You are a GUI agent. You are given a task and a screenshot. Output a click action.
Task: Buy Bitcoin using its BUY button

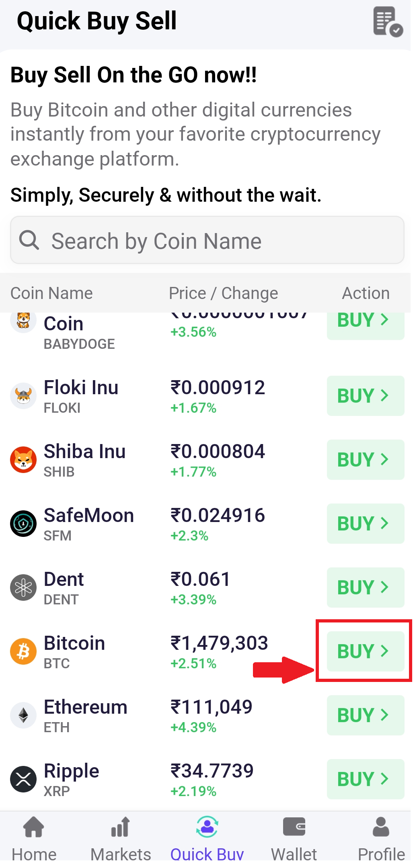366,651
